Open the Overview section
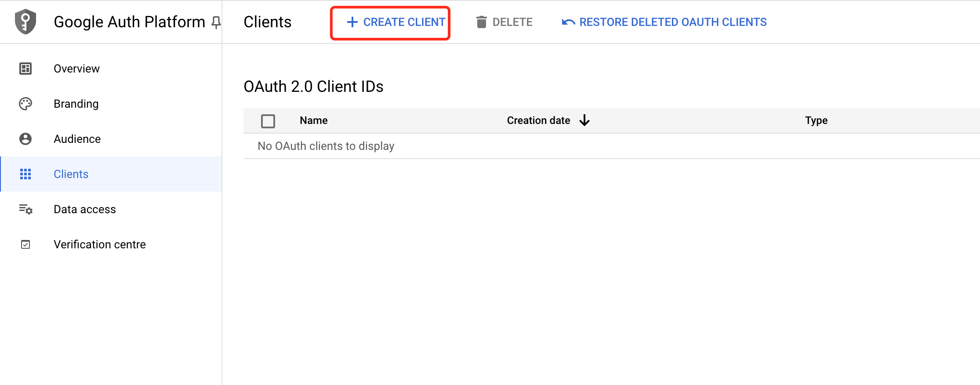 click(111, 69)
